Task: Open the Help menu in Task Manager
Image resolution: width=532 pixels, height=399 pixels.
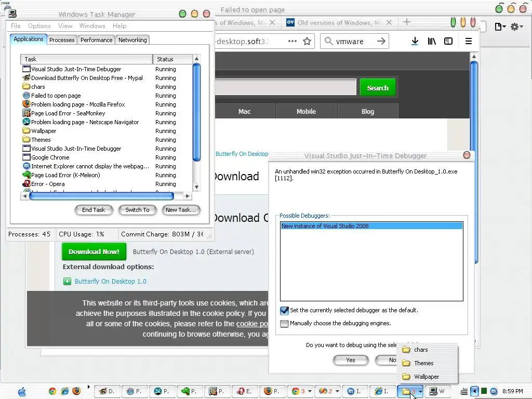Action: pos(119,26)
